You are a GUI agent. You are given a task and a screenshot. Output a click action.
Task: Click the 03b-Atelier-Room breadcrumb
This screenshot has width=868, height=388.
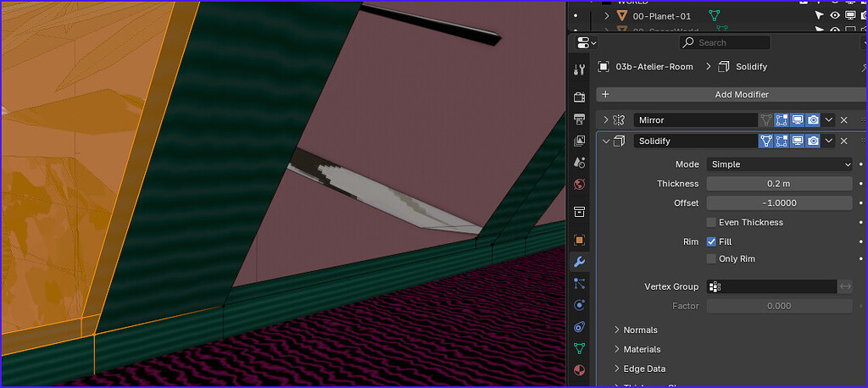[654, 66]
